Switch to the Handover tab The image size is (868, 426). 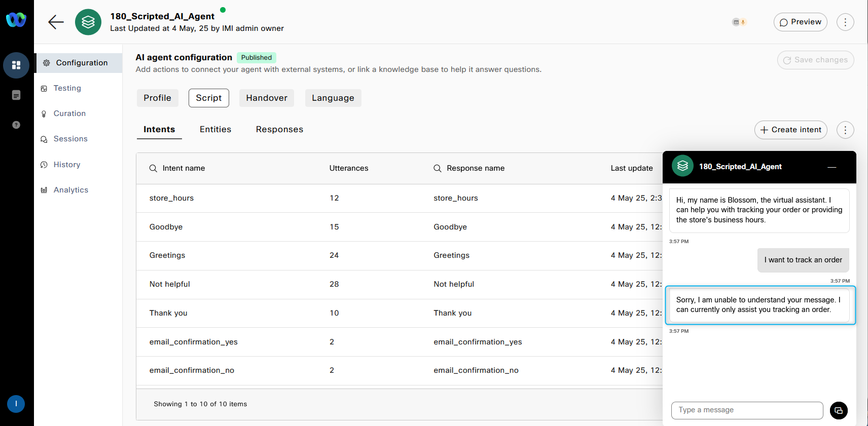pos(267,98)
